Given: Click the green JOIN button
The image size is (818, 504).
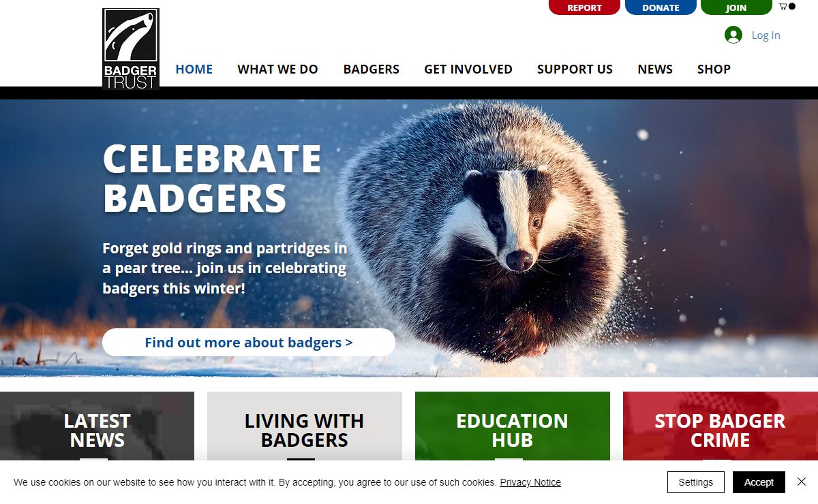Looking at the screenshot, I should [x=736, y=7].
